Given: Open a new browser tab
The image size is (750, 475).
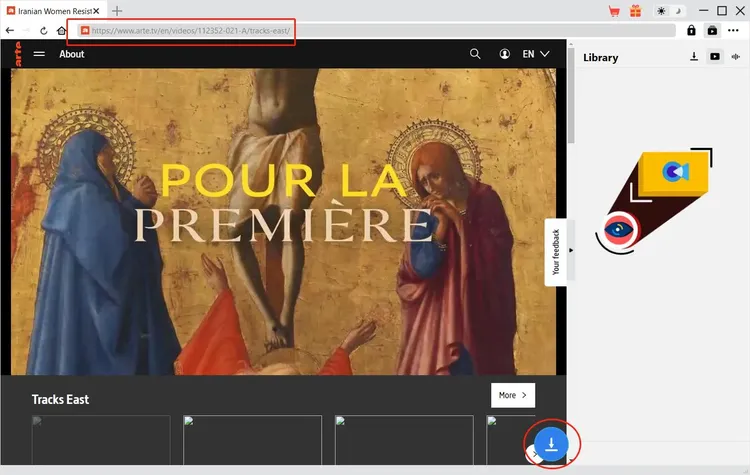Looking at the screenshot, I should tap(116, 10).
